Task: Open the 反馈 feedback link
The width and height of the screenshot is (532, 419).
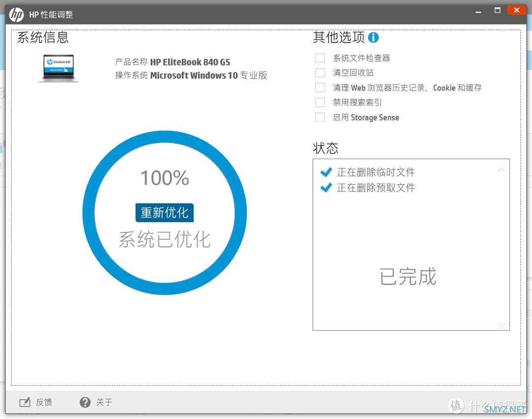Action: coord(44,402)
